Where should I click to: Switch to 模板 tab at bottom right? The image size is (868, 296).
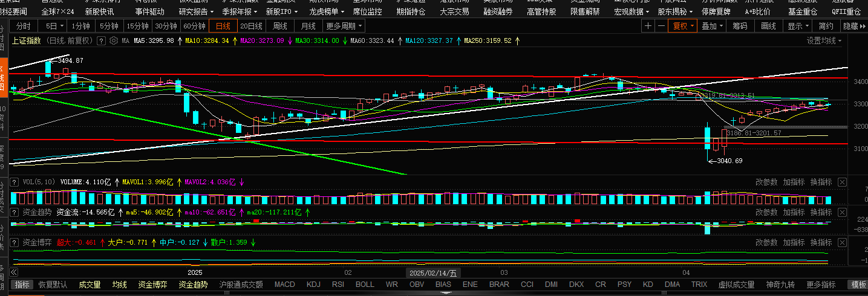pyautogui.click(x=858, y=285)
